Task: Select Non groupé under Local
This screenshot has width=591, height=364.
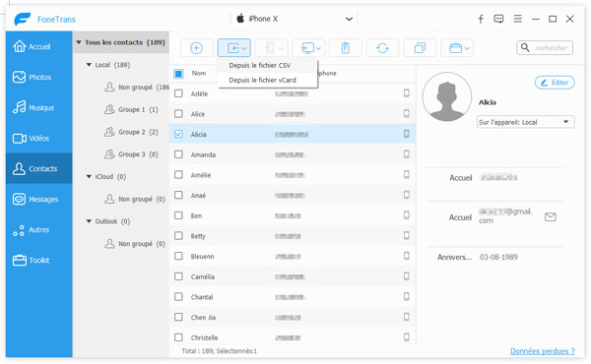Action: coord(137,88)
